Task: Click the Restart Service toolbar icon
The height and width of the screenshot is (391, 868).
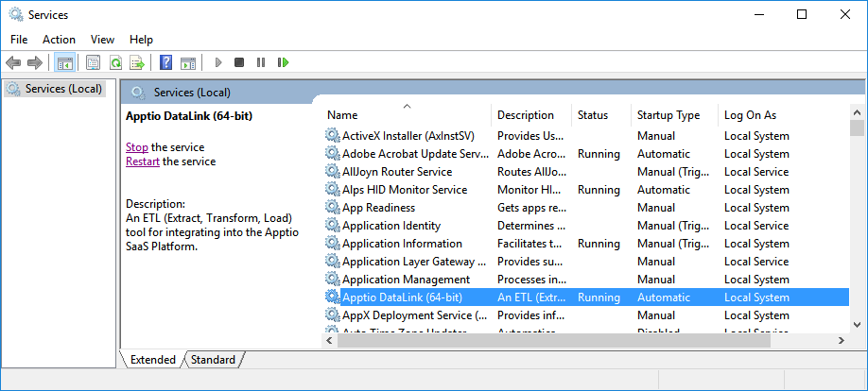Action: click(283, 62)
